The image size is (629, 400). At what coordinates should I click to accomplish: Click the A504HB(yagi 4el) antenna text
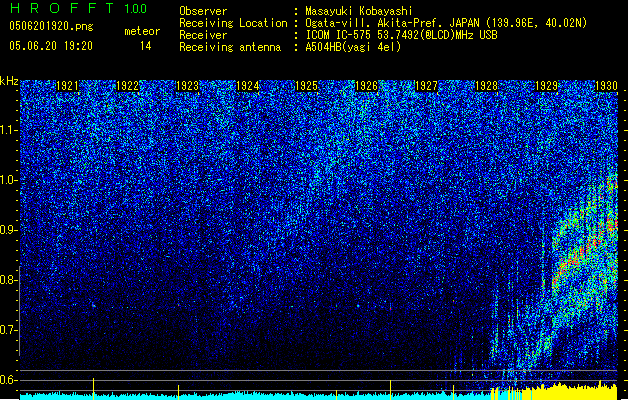(x=353, y=47)
